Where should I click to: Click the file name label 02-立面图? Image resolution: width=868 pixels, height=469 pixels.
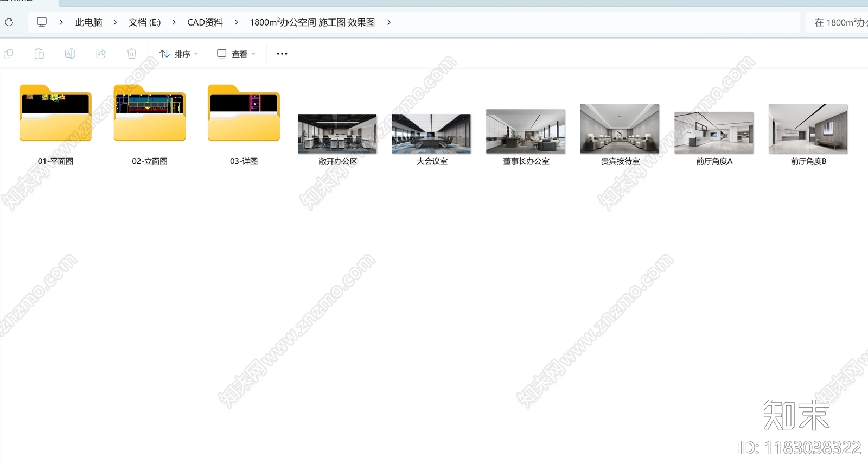[x=150, y=161]
